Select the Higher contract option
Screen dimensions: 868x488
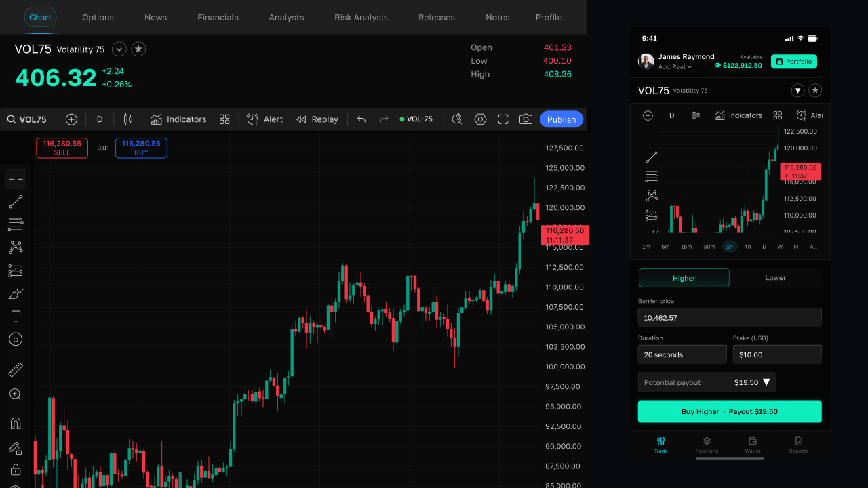684,278
